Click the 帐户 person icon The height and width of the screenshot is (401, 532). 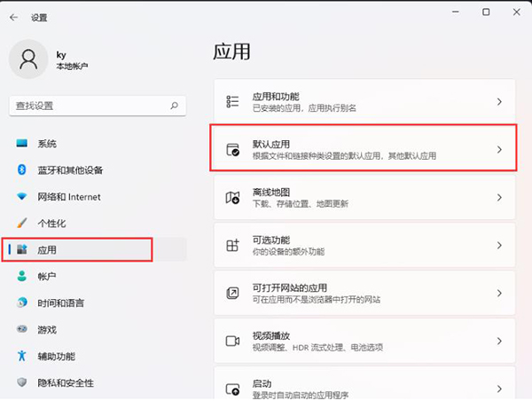[21, 276]
